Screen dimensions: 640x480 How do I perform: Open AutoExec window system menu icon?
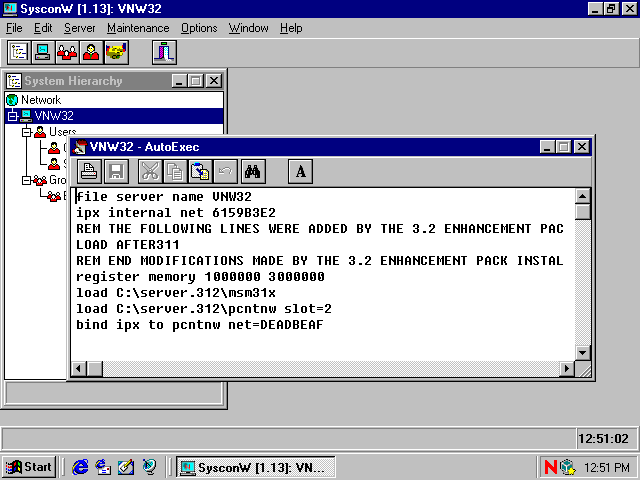[x=80, y=147]
